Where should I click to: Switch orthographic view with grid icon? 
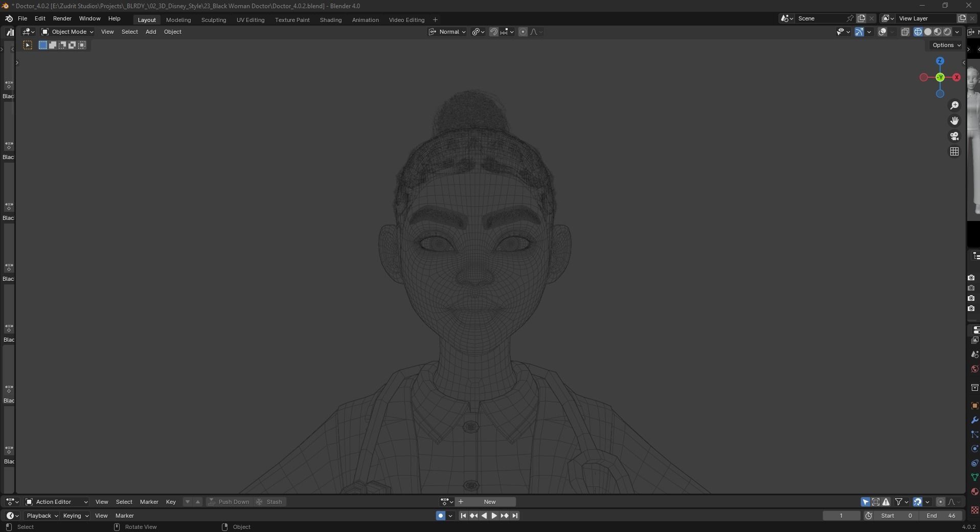coord(954,151)
